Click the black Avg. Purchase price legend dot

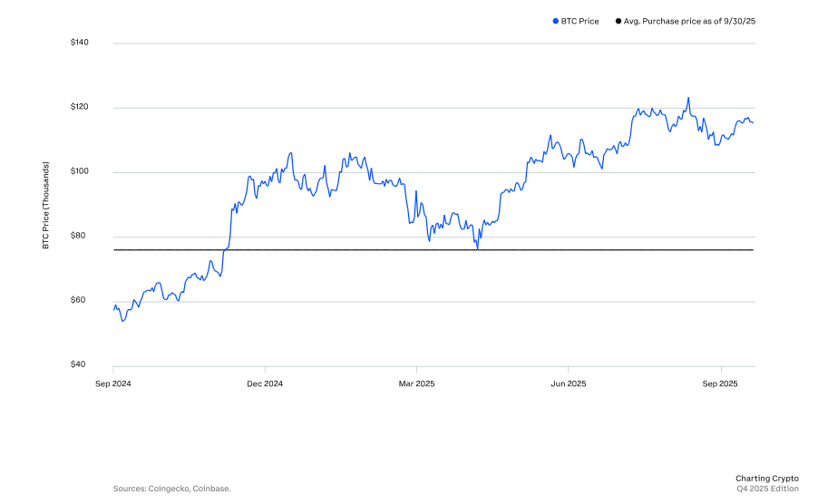click(x=619, y=21)
